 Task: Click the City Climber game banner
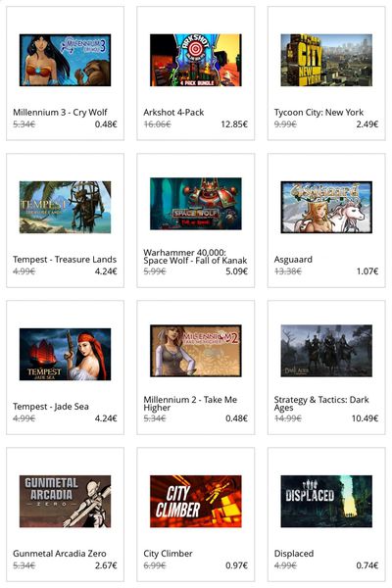point(195,501)
